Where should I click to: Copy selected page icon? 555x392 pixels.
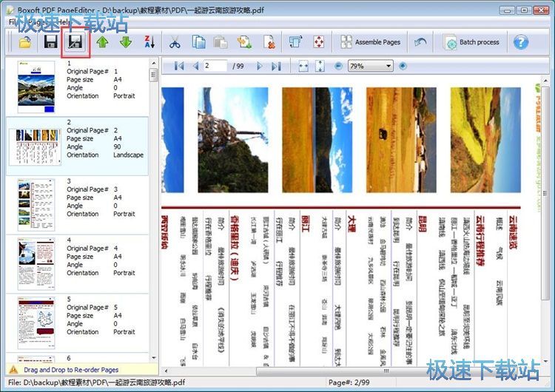click(198, 42)
